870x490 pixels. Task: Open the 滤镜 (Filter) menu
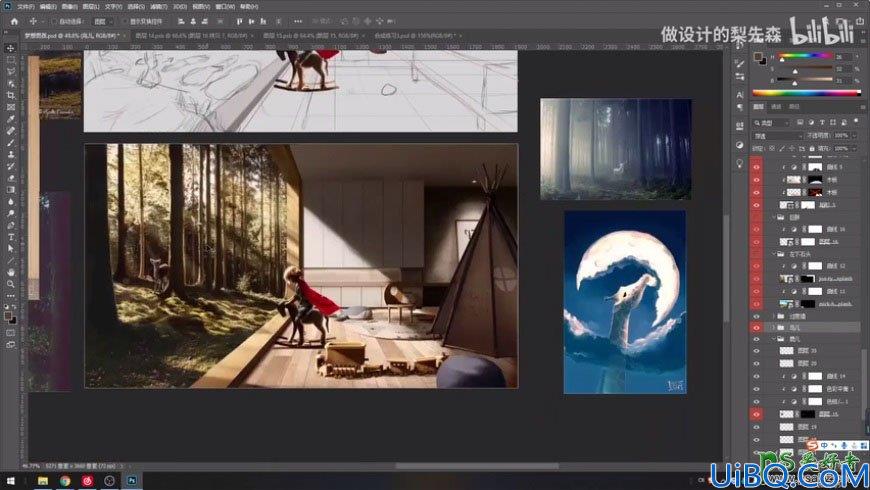coord(159,7)
